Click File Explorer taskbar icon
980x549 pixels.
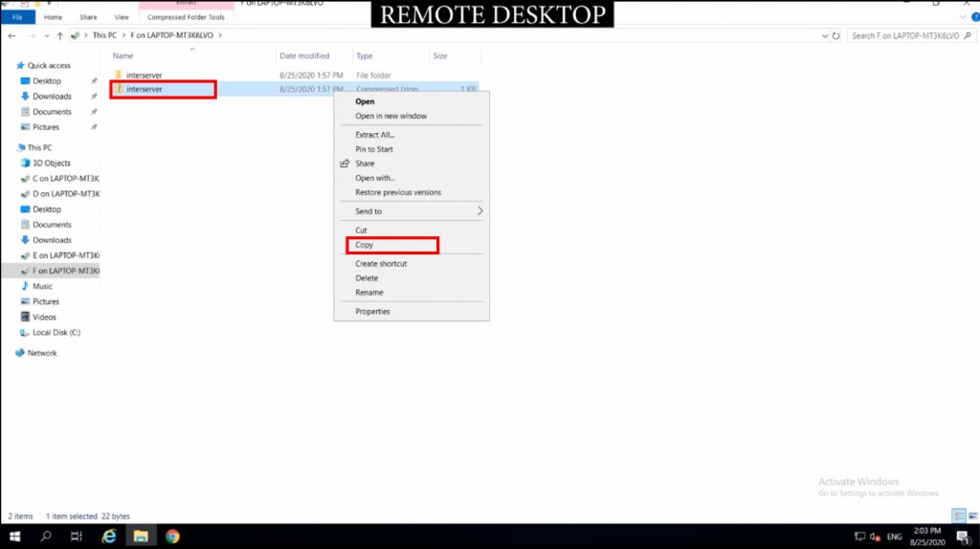tap(141, 537)
